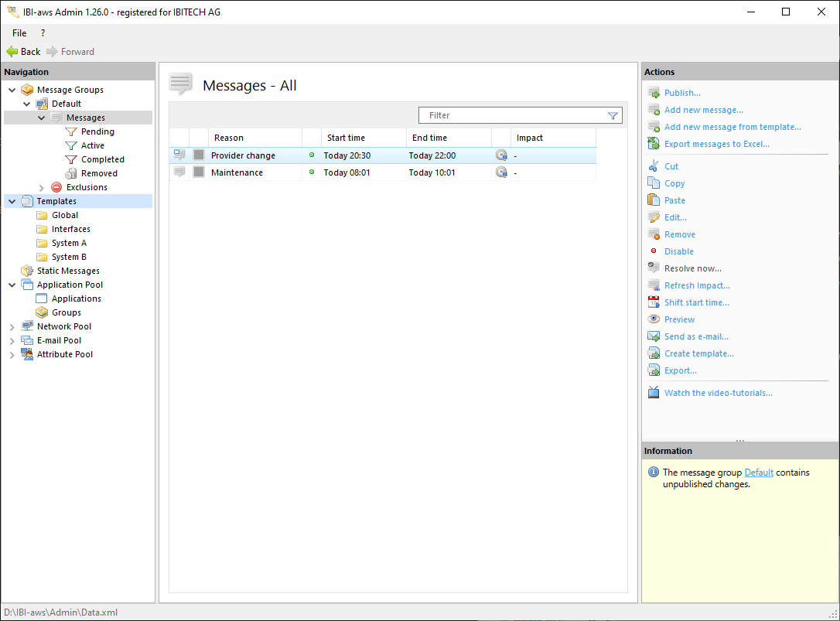Click the Preview eye icon
The width and height of the screenshot is (840, 621).
pyautogui.click(x=654, y=319)
